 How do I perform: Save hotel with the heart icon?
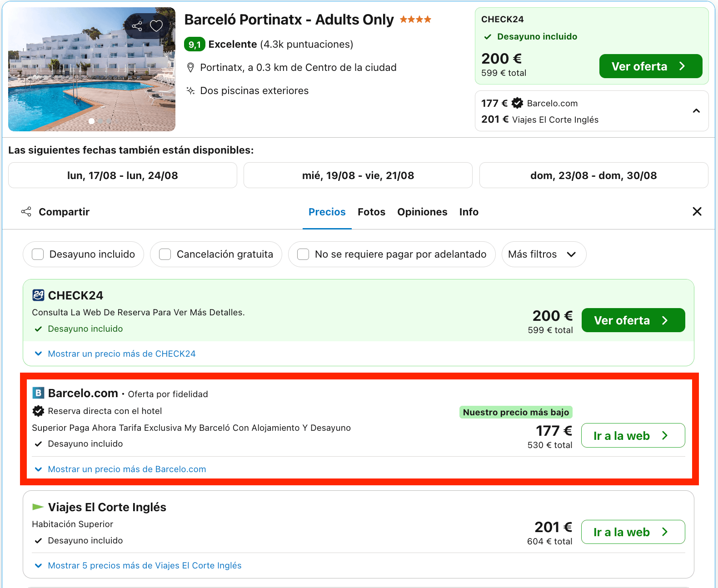click(x=156, y=26)
